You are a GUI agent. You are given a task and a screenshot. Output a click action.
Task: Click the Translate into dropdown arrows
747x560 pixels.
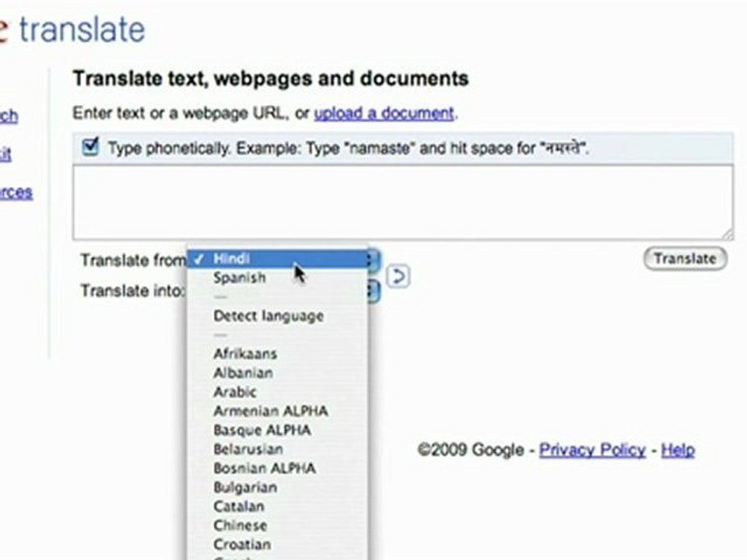click(374, 290)
